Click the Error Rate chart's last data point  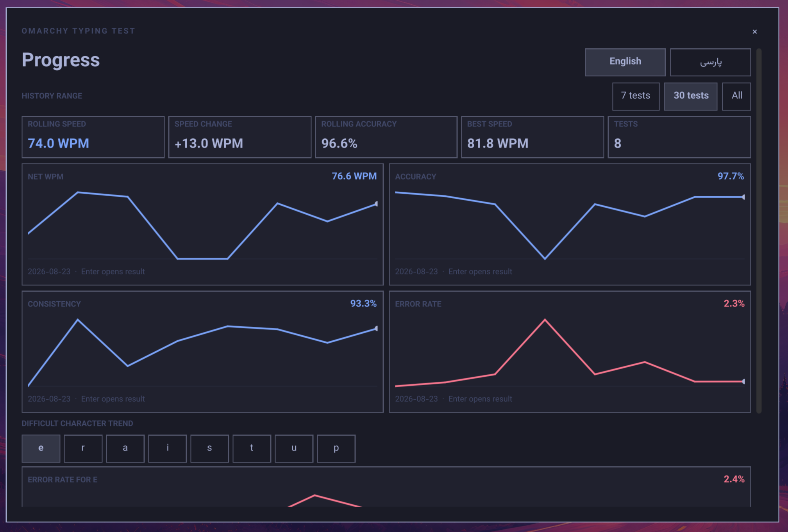(744, 381)
